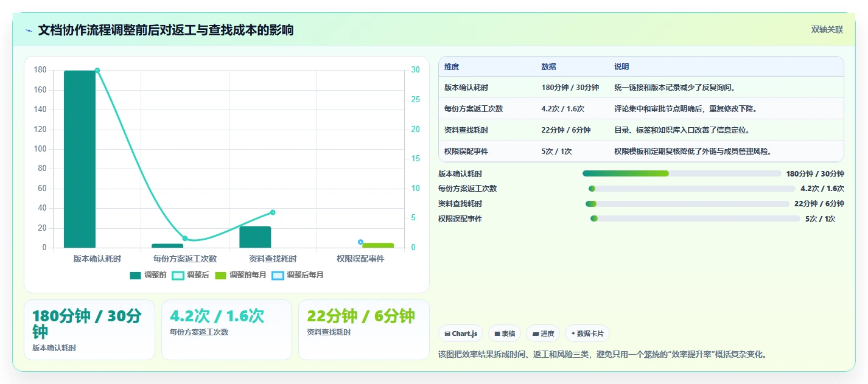Image resolution: width=868 pixels, height=384 pixels.
Task: Click the 版本确认耗时 progress bar
Action: [x=682, y=173]
